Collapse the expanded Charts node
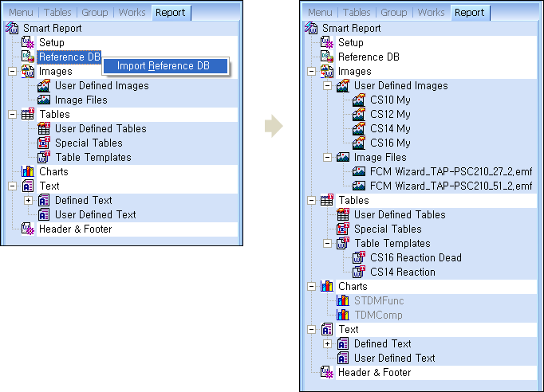Screen dimensions: 544x392 coord(311,287)
